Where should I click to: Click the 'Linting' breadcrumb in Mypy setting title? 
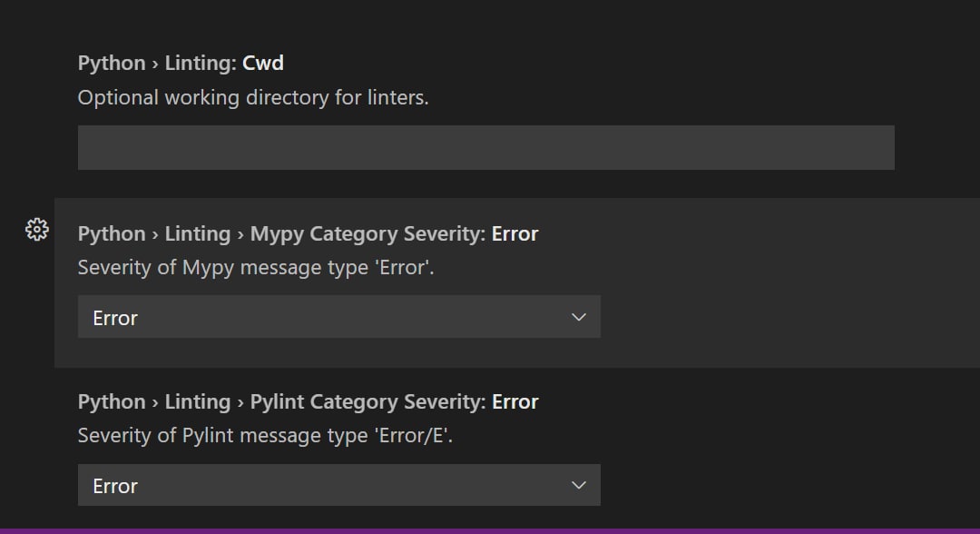[198, 234]
